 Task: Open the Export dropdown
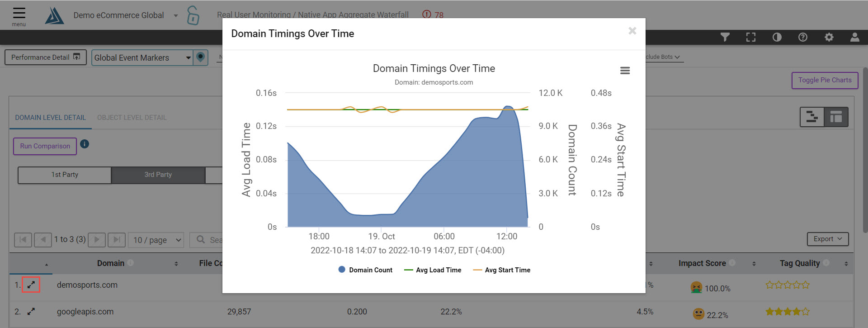(827, 239)
